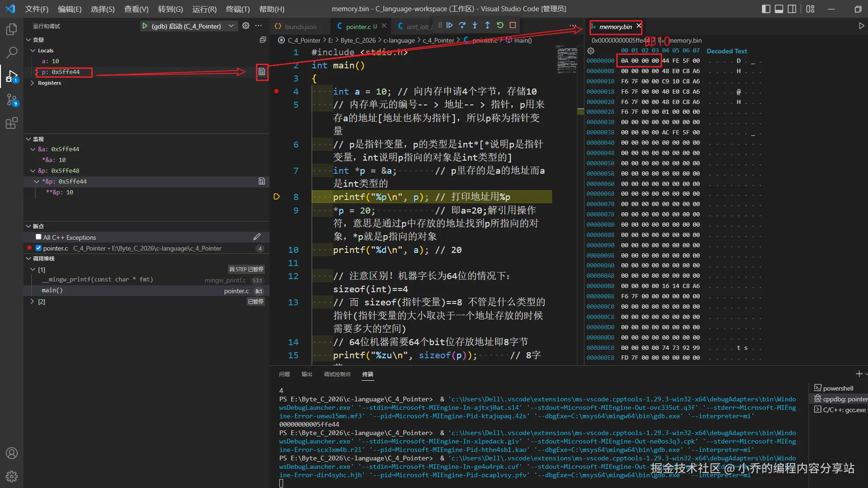Switch to the 问题 panel tab
Image resolution: width=868 pixels, height=488 pixels.
284,374
